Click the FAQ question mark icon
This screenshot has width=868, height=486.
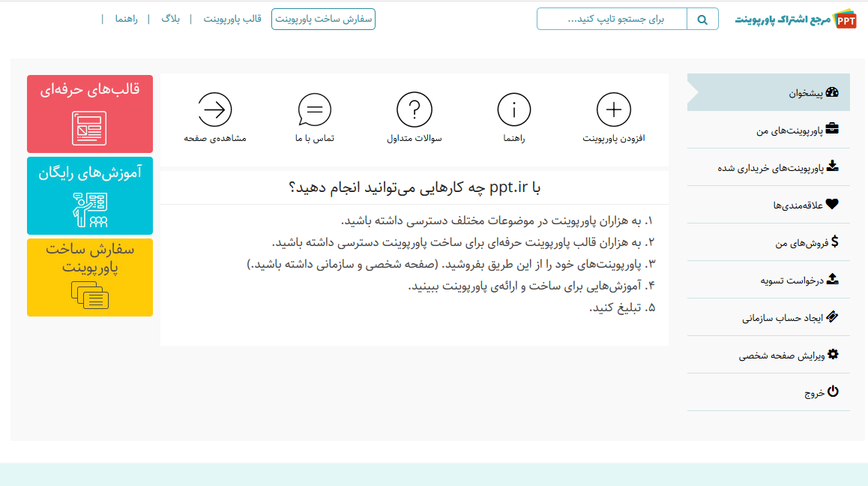click(414, 110)
